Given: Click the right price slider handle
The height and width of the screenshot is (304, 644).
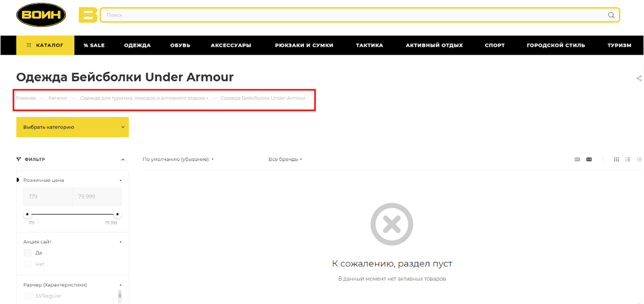Looking at the screenshot, I should pos(117,215).
